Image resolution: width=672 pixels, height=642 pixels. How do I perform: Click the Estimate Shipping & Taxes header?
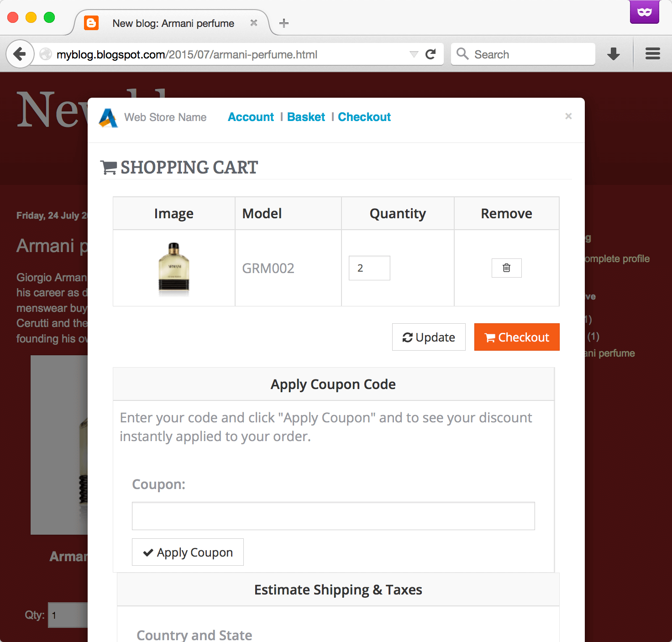(x=338, y=589)
